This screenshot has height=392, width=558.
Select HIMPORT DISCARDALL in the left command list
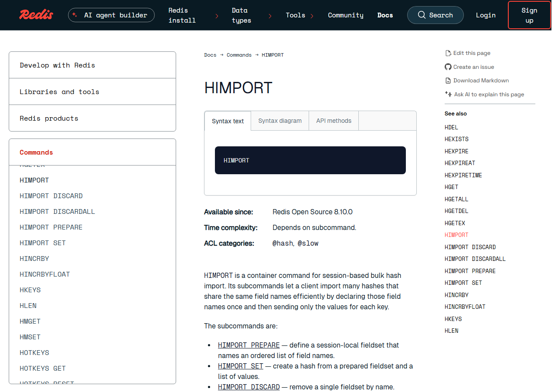click(57, 212)
